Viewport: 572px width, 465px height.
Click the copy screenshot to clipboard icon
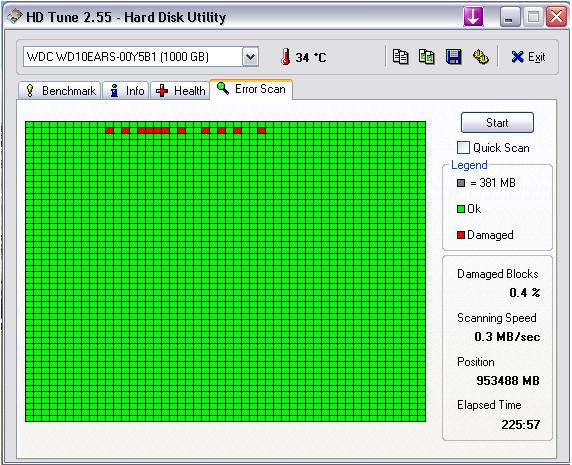(426, 57)
